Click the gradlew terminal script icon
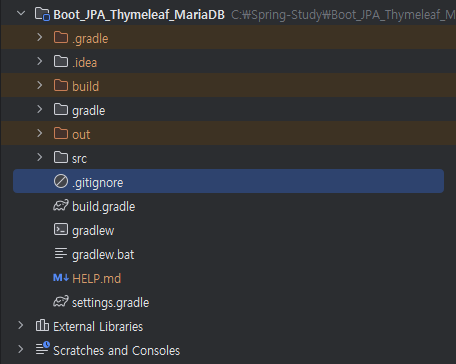The width and height of the screenshot is (456, 364). 61,230
